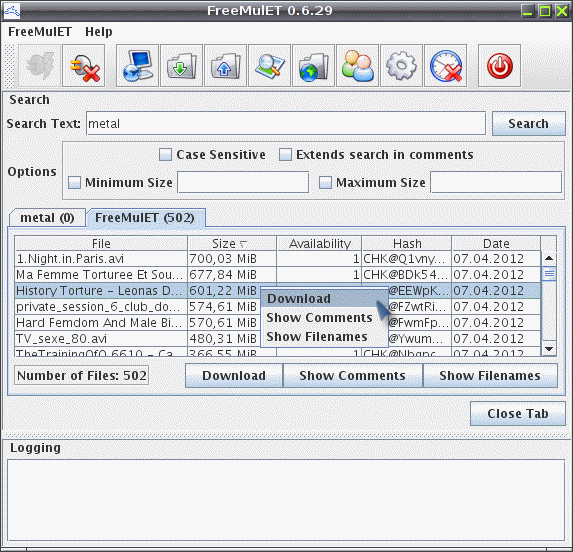
Task: Choose Show Filenames in context menu
Action: pyautogui.click(x=324, y=336)
